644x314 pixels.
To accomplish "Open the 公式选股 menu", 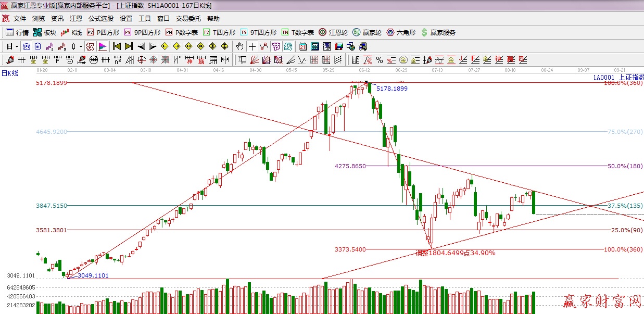I will click(100, 19).
